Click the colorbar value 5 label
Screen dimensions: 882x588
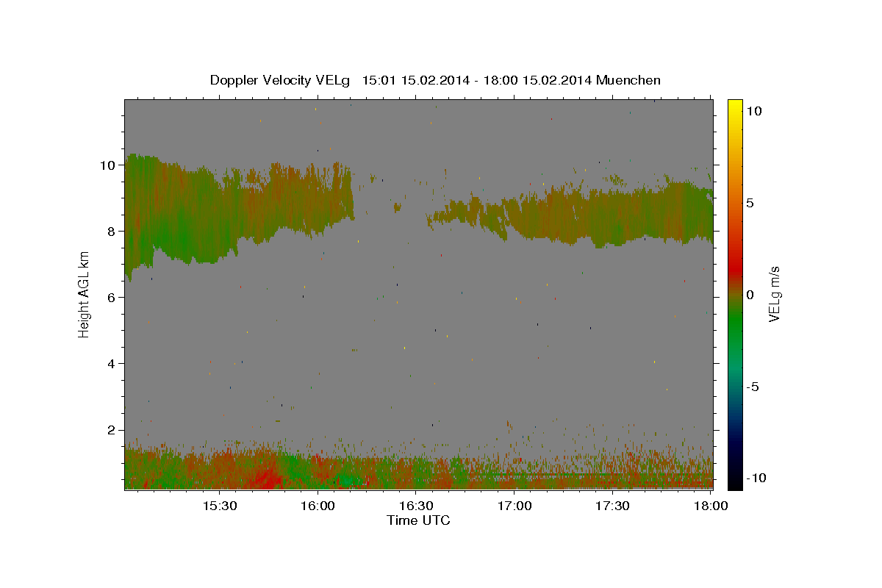click(750, 203)
